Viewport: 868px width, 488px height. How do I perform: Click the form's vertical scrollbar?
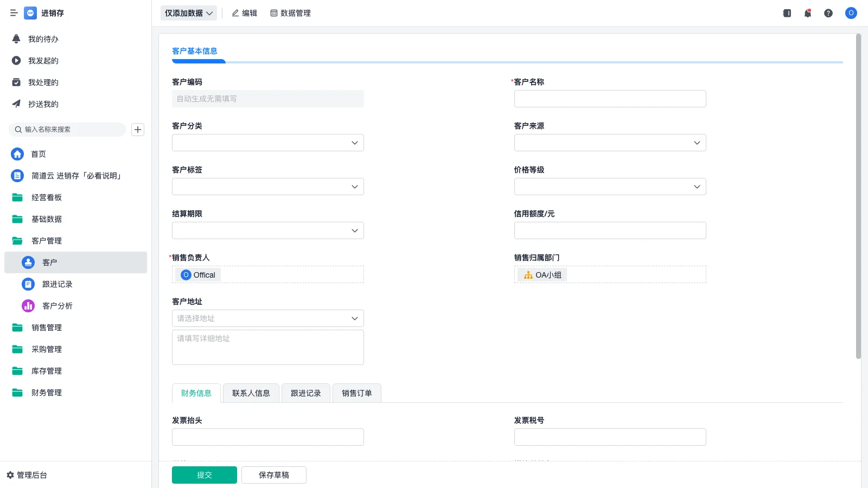click(x=858, y=196)
